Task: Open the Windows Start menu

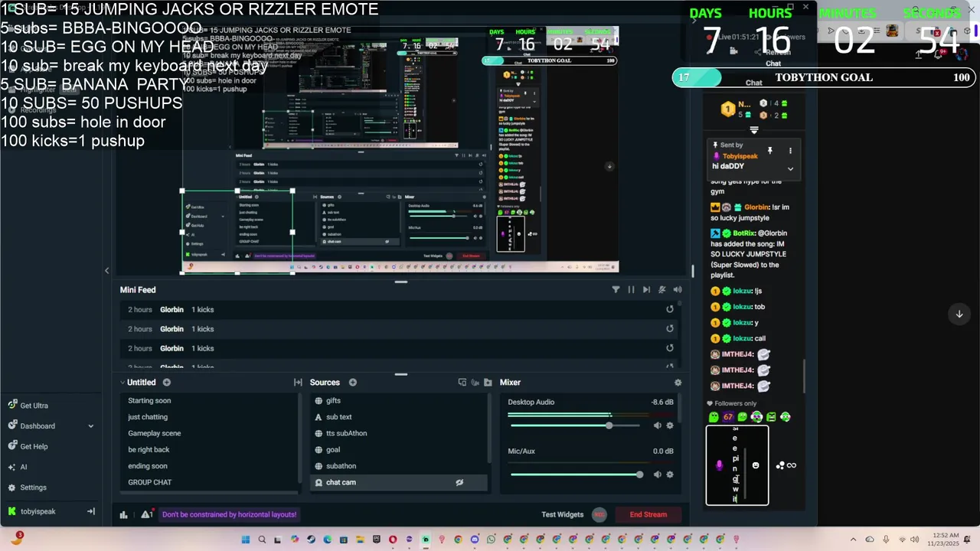Action: [246, 540]
